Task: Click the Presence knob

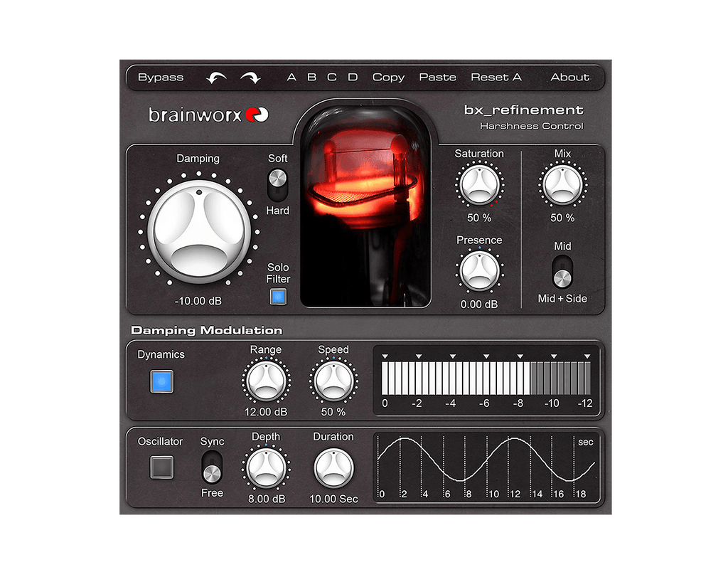Action: point(479,271)
